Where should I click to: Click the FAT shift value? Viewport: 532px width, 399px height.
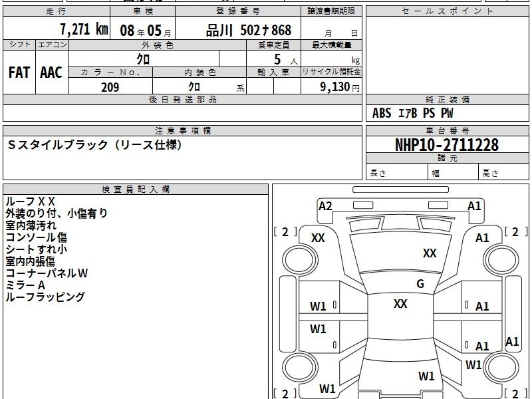coord(19,72)
